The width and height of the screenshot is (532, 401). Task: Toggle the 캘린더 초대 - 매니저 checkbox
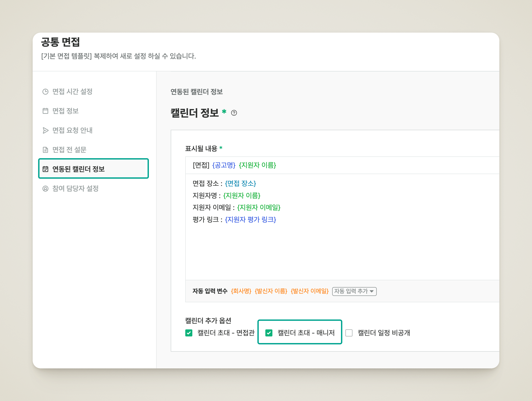coord(269,333)
